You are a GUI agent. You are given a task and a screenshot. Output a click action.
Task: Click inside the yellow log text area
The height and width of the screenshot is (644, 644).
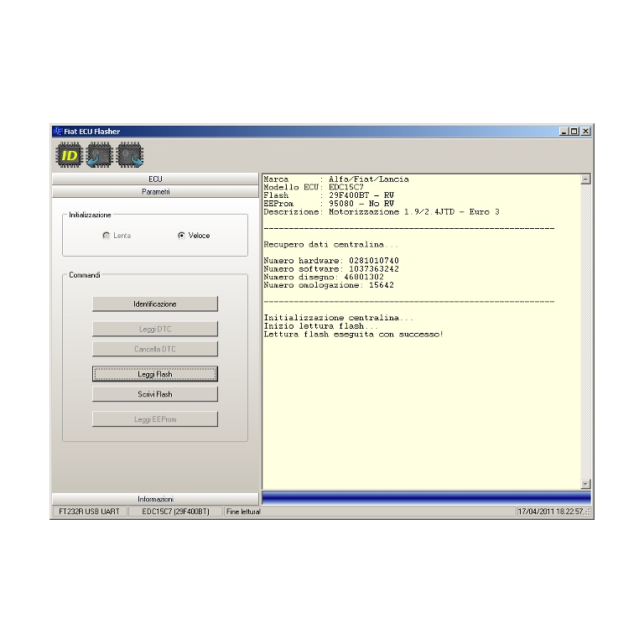(x=419, y=402)
